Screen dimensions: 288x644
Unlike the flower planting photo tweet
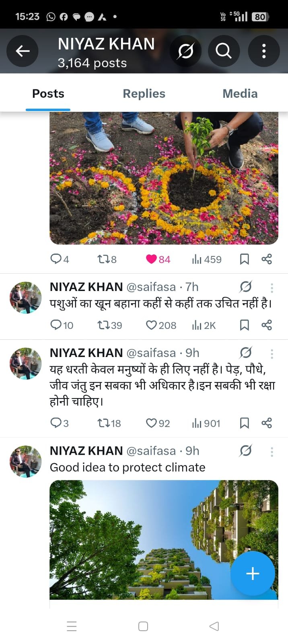click(x=152, y=259)
